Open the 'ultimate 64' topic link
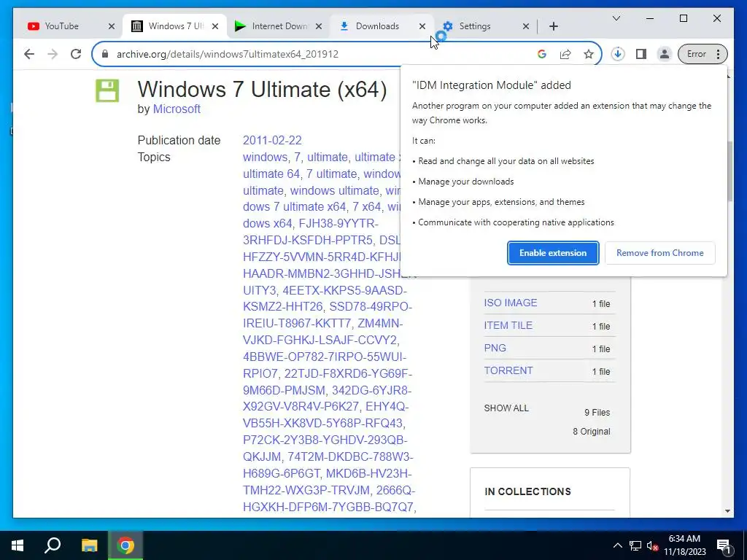Image resolution: width=747 pixels, height=560 pixels. point(271,174)
